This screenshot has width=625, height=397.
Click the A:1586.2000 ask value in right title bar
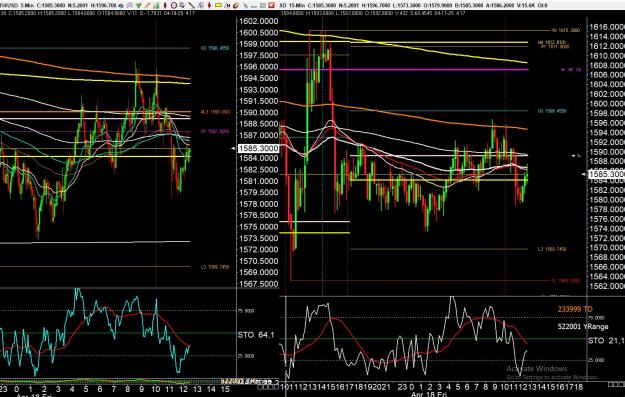click(x=500, y=5)
